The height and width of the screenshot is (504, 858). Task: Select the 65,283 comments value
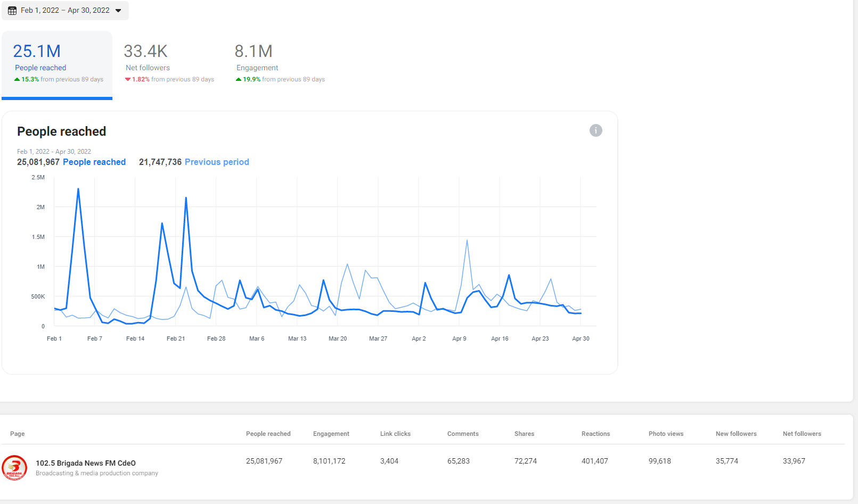(x=459, y=461)
